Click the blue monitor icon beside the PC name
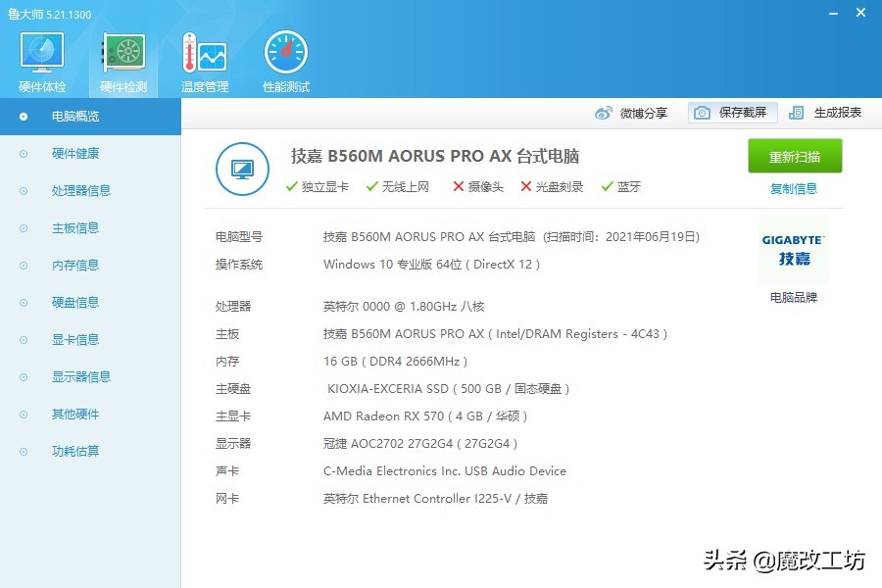This screenshot has height=588, width=882. coord(242,169)
